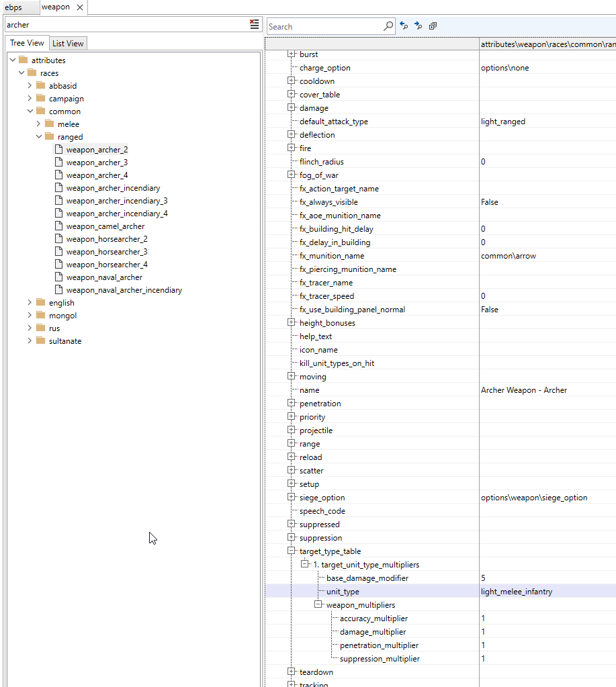Click the fx_munition_name value common\arrow
This screenshot has width=616, height=687.
(x=509, y=256)
